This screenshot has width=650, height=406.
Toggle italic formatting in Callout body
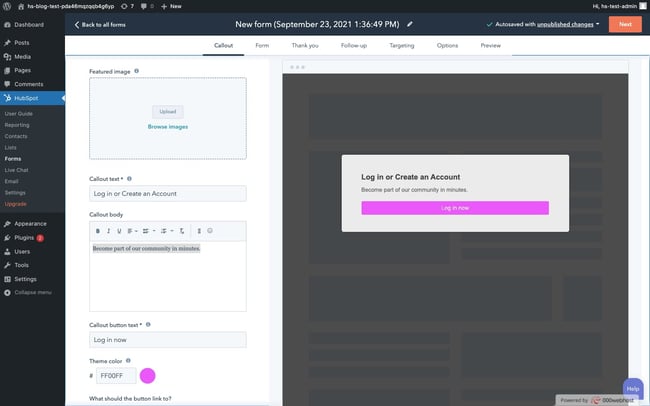[x=108, y=231]
